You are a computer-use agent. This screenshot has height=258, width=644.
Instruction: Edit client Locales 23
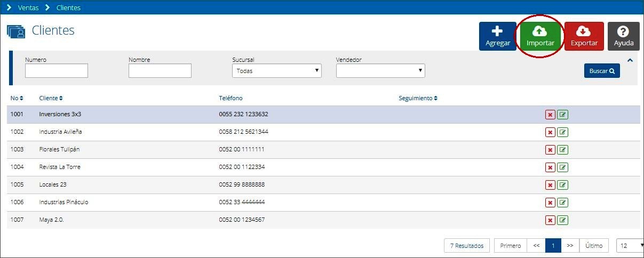[562, 185]
